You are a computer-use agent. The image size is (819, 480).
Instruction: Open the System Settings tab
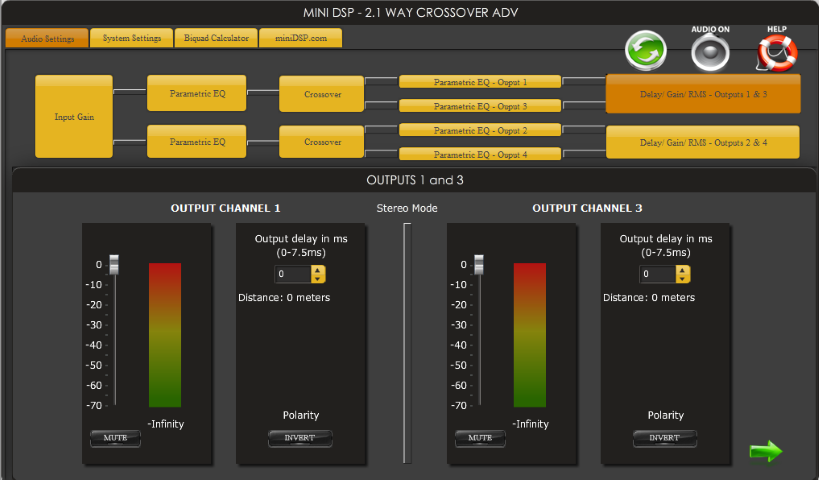[x=132, y=38]
